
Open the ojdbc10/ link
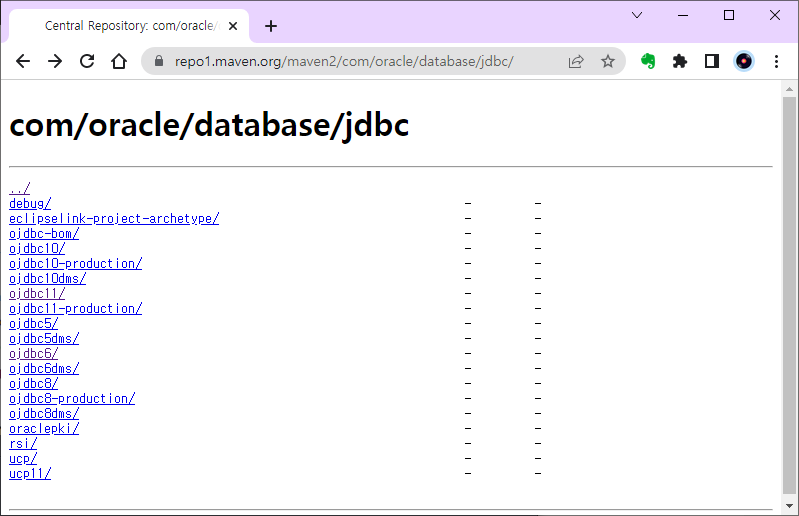point(37,249)
